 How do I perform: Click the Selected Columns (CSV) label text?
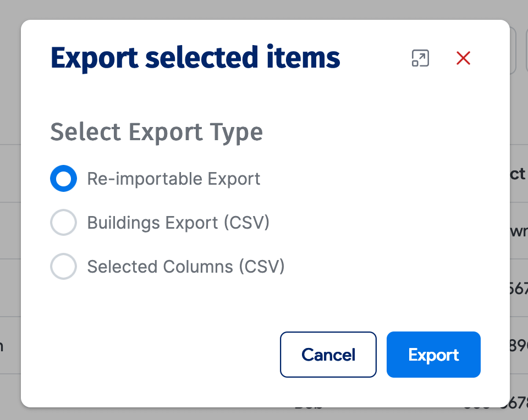click(x=185, y=266)
